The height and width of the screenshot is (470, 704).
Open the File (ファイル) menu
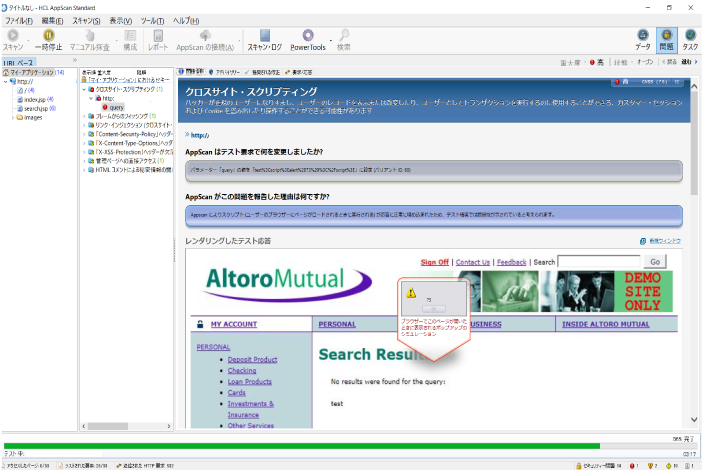(19, 21)
